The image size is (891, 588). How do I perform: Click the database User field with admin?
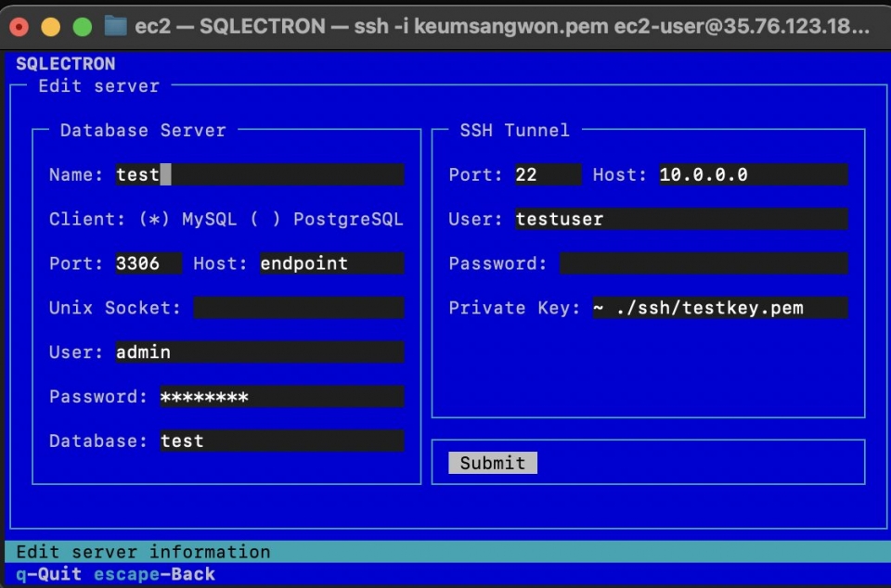click(260, 352)
